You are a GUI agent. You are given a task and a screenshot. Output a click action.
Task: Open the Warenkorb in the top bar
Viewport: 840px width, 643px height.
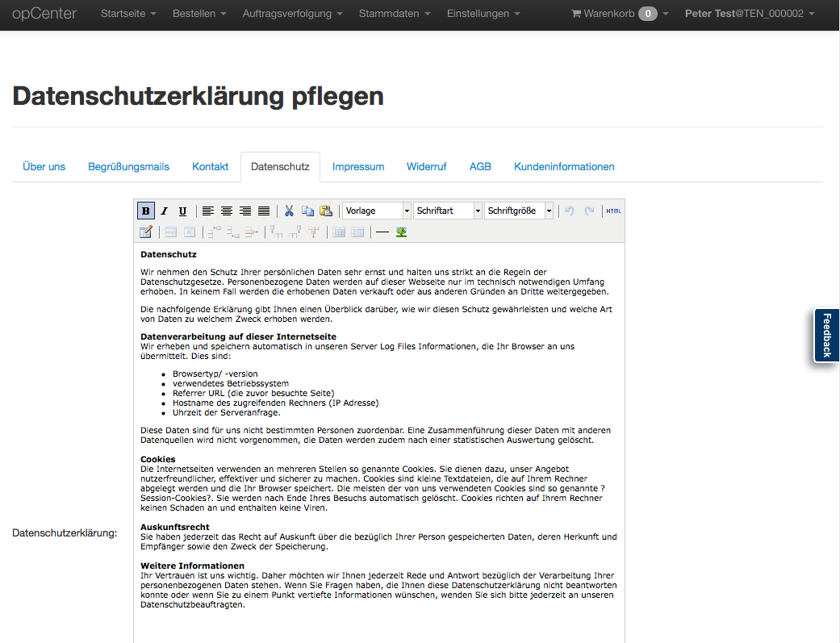click(x=601, y=14)
